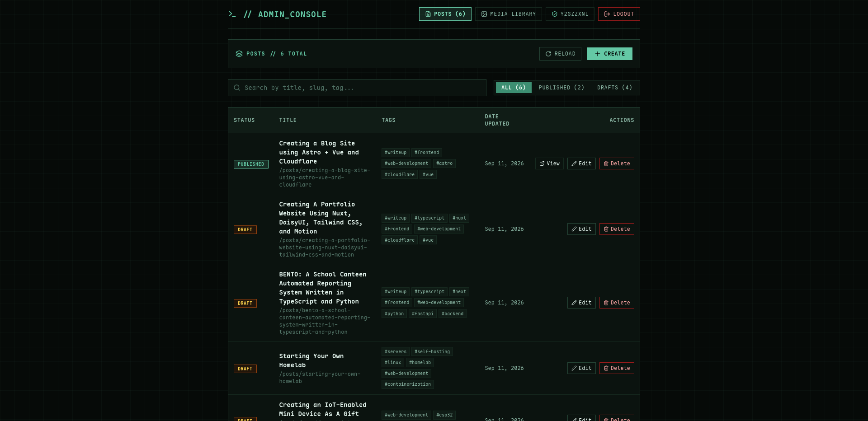Click pencil icon for Homelab post
This screenshot has width=868, height=421.
574,368
